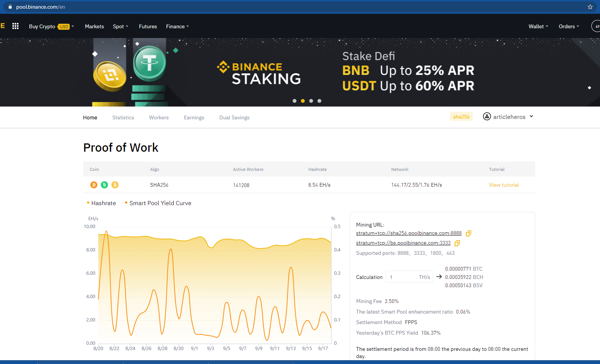Click the Calculation TH/s input field
The image size is (600, 364).
click(x=409, y=277)
